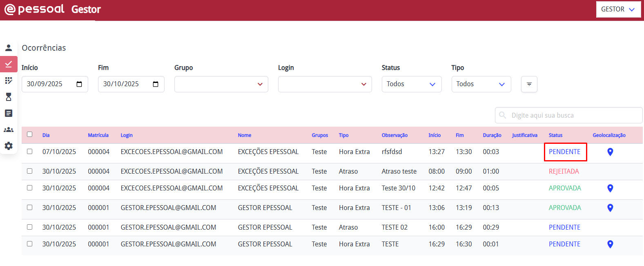Click the highlighted checkmark occurrences sidebar icon

pos(9,64)
